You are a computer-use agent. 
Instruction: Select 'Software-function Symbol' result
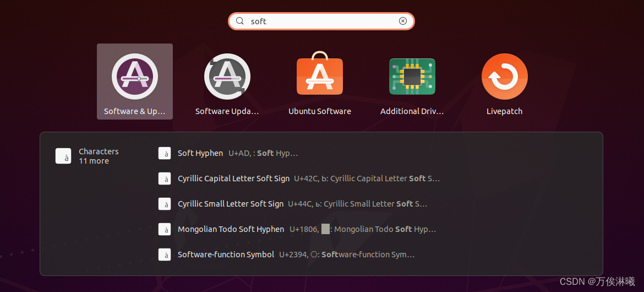226,255
